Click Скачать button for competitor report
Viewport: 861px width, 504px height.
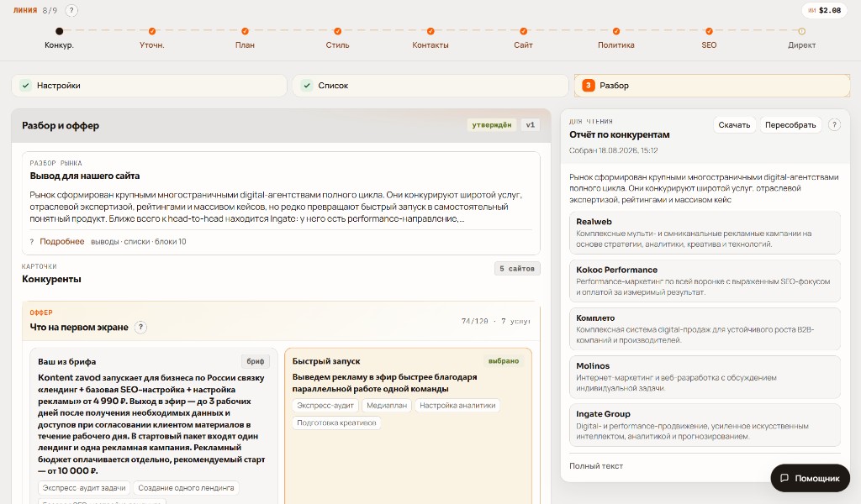[734, 125]
